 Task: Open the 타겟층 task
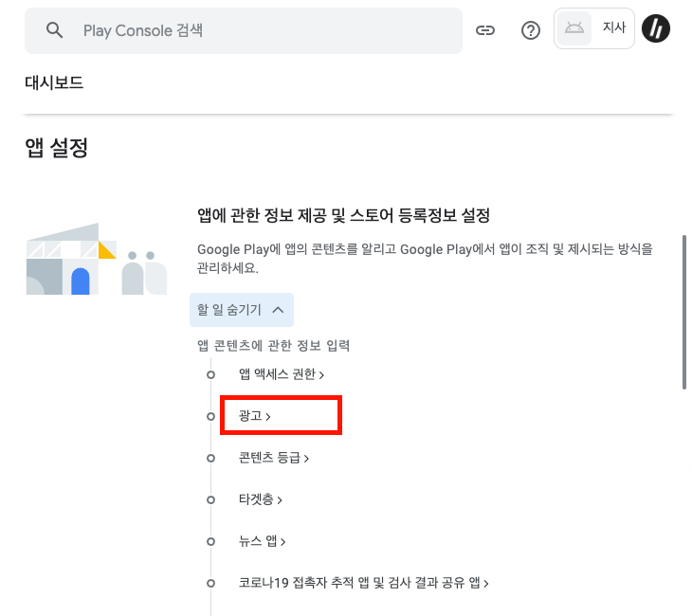click(261, 499)
